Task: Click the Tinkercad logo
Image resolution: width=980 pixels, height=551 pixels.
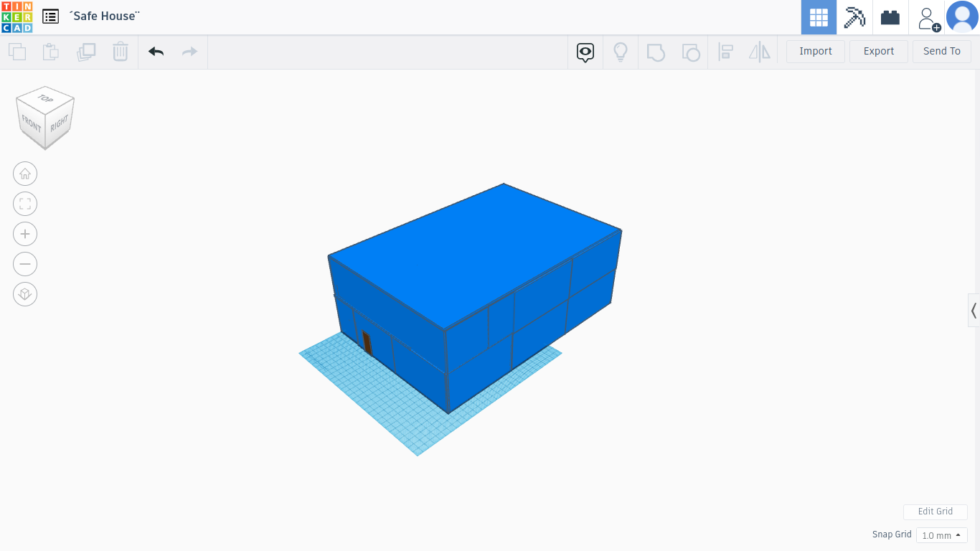Action: click(x=17, y=17)
